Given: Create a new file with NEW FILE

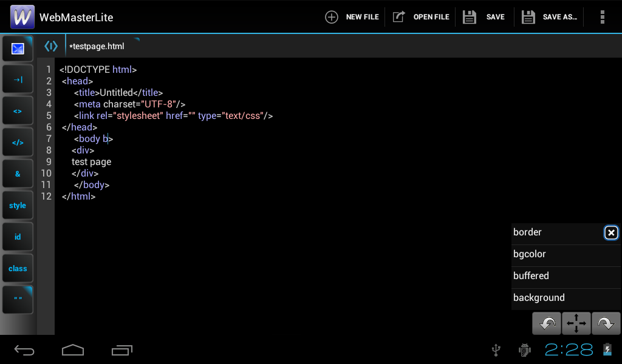Looking at the screenshot, I should pyautogui.click(x=352, y=17).
